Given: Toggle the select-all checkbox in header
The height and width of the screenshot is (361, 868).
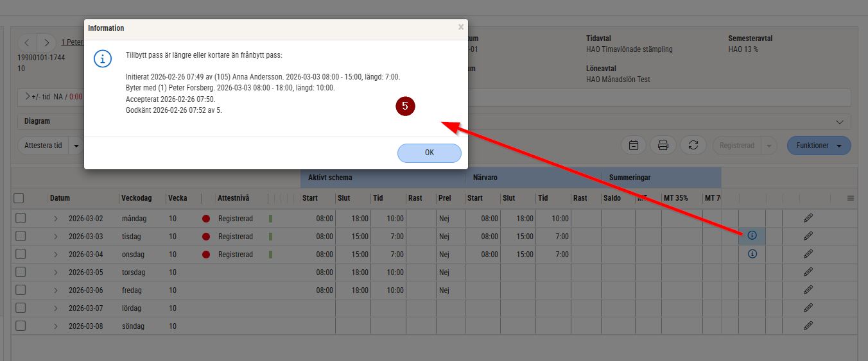Looking at the screenshot, I should pyautogui.click(x=19, y=198).
